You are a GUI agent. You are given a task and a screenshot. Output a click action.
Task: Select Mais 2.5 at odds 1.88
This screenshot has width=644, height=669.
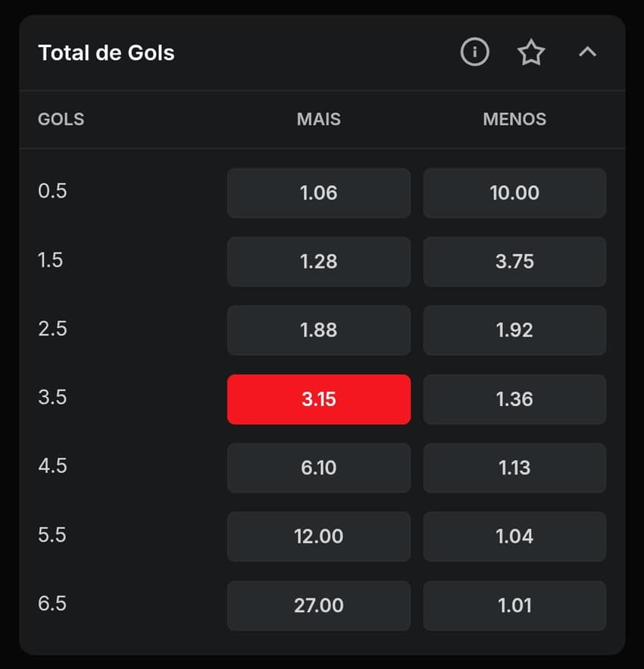318,330
